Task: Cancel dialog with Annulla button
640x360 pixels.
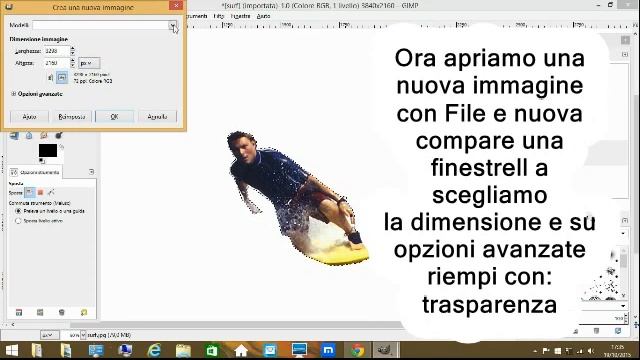Action: click(158, 117)
